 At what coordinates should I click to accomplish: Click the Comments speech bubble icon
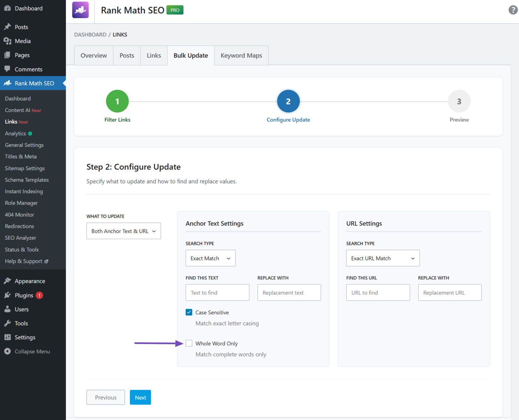(x=7, y=69)
